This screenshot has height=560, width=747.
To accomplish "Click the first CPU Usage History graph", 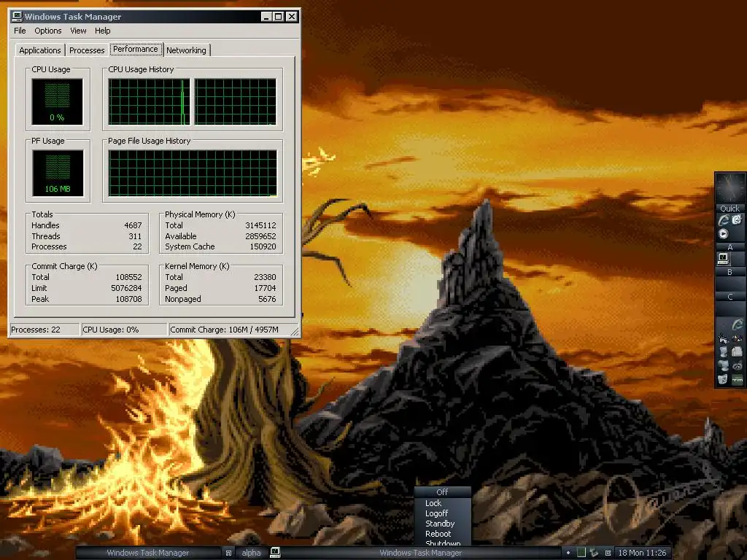I will (149, 102).
